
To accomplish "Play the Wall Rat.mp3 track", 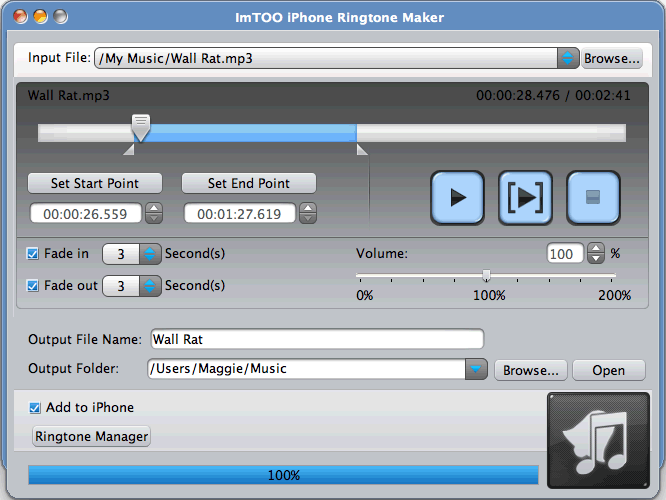I will (x=457, y=198).
